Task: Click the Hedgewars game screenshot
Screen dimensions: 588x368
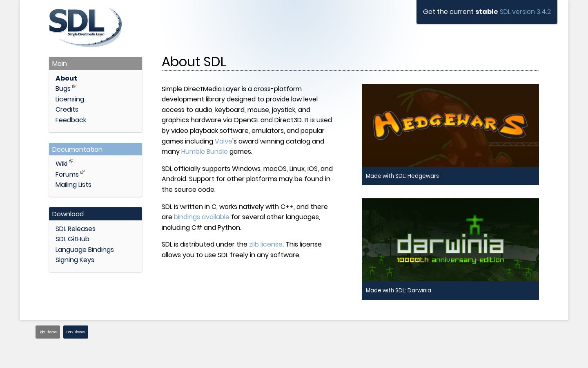Action: (x=450, y=125)
